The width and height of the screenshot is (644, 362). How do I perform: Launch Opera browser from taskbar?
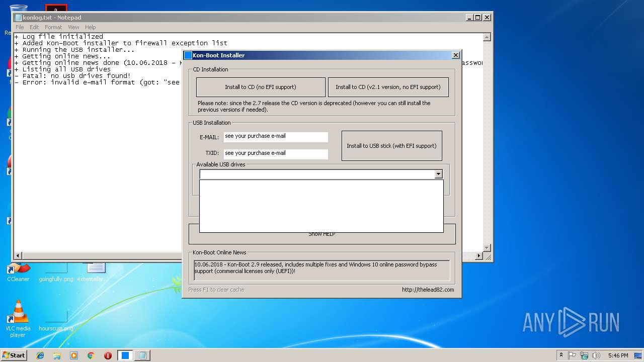[108, 355]
